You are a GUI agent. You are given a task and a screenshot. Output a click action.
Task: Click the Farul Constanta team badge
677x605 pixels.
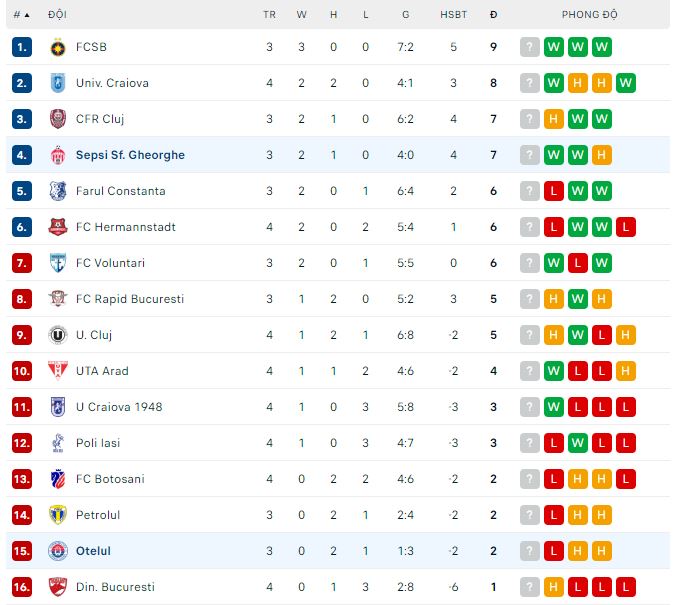tap(57, 191)
